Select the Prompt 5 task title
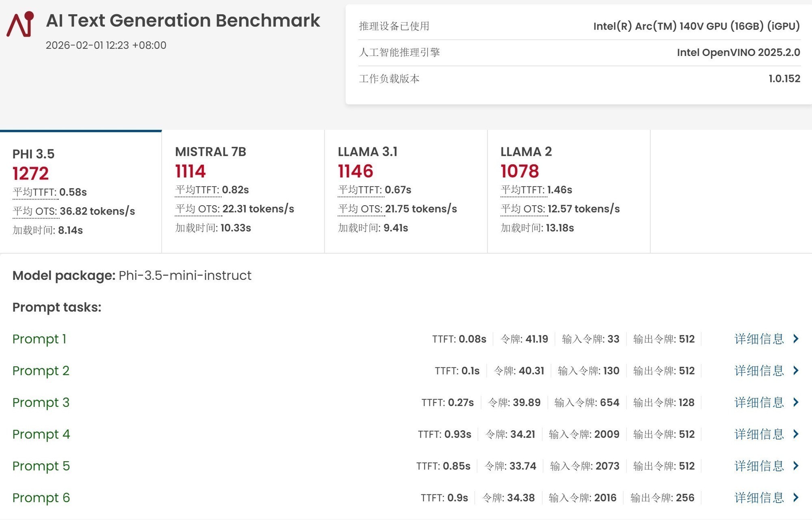This screenshot has height=520, width=812. 41,466
